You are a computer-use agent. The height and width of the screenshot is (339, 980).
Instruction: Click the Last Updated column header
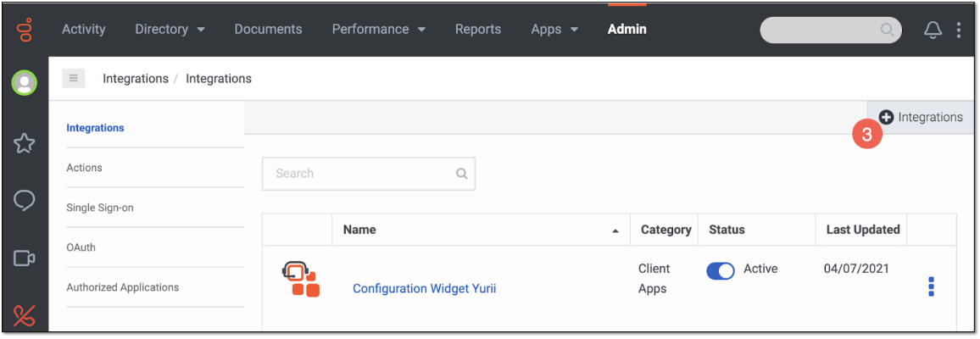tap(863, 230)
